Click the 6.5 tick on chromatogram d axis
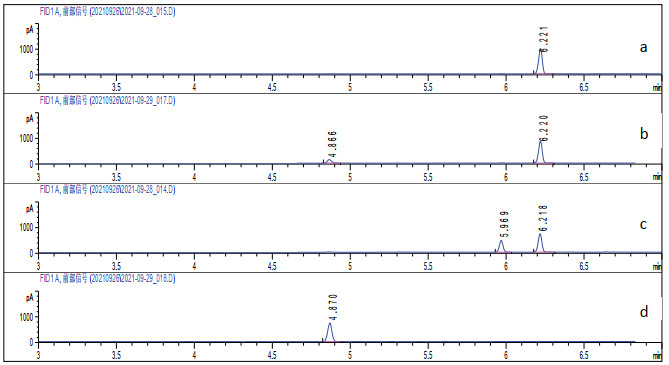The image size is (669, 365). pyautogui.click(x=584, y=354)
